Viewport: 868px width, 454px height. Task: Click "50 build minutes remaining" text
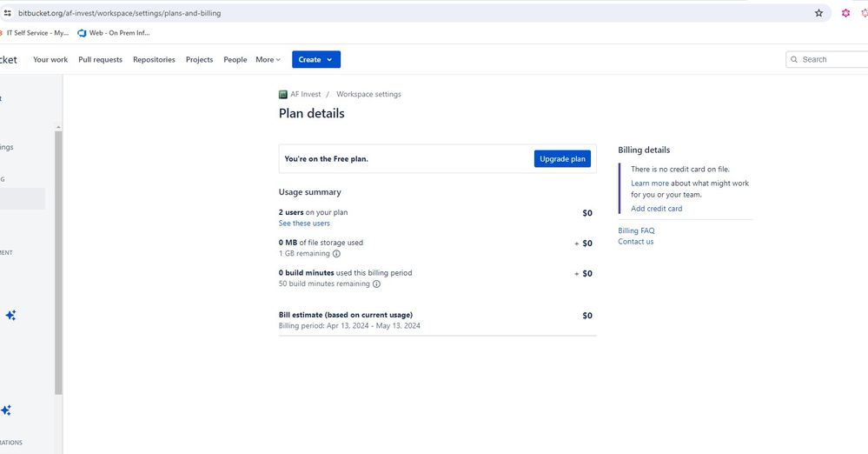click(x=324, y=284)
